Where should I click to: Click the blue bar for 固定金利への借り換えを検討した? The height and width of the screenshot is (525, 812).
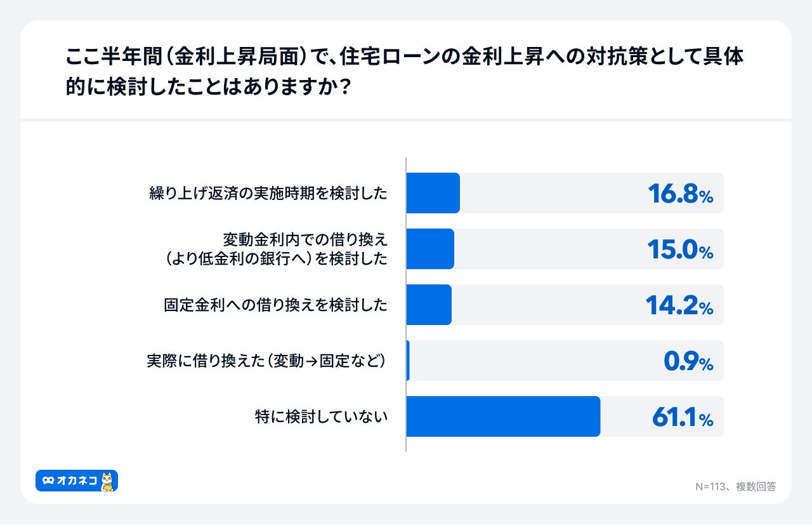(x=429, y=305)
